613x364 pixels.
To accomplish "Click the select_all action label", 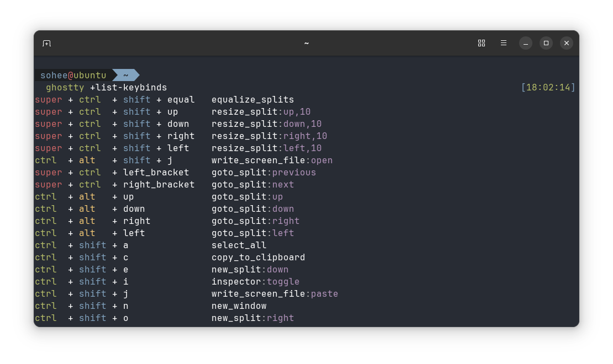I will (239, 245).
